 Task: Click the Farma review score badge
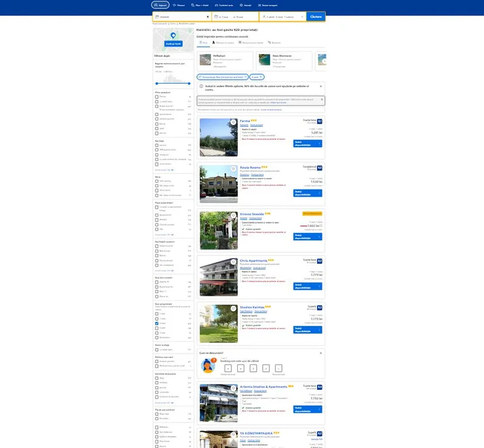(x=320, y=122)
